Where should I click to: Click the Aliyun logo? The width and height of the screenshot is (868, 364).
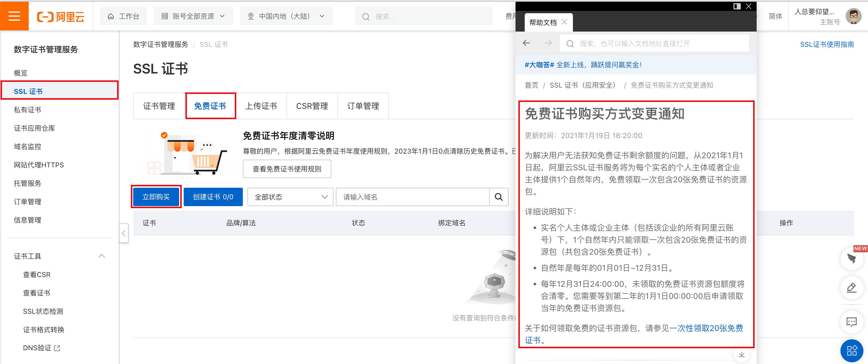coord(61,16)
